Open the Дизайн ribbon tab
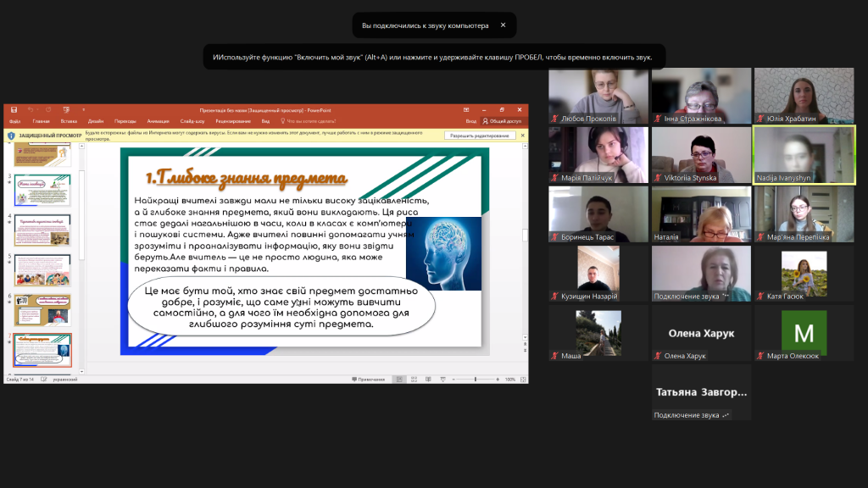Image resolution: width=868 pixels, height=488 pixels. tap(96, 121)
